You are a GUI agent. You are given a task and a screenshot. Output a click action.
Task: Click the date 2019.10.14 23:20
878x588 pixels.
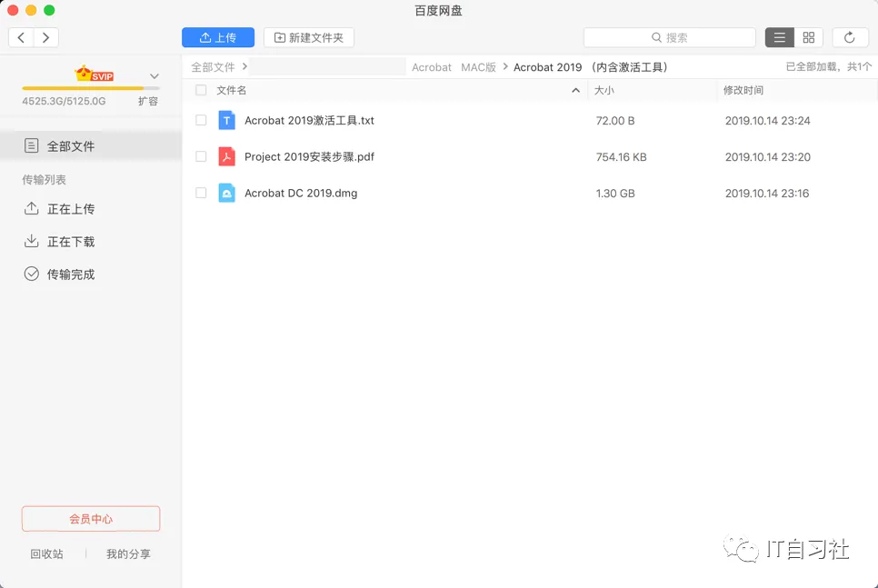click(768, 157)
